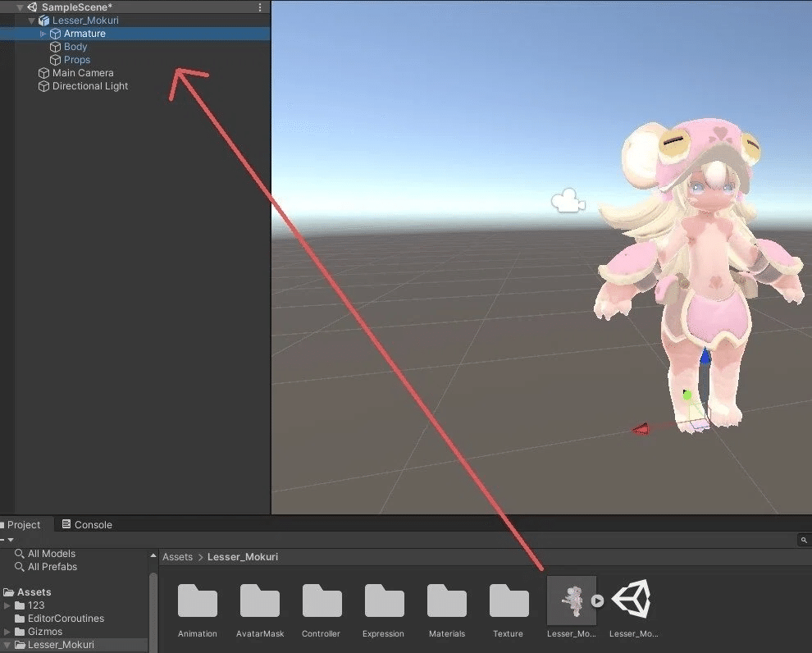Click the red X-axis gizmo arrow
Image resolution: width=812 pixels, height=653 pixels.
[641, 429]
